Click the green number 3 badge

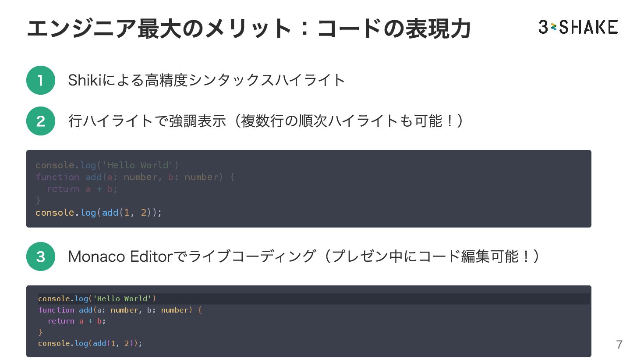[x=41, y=256]
